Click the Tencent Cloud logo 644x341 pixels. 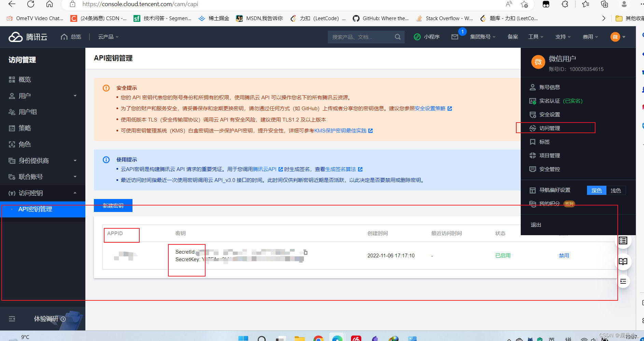[x=28, y=37]
